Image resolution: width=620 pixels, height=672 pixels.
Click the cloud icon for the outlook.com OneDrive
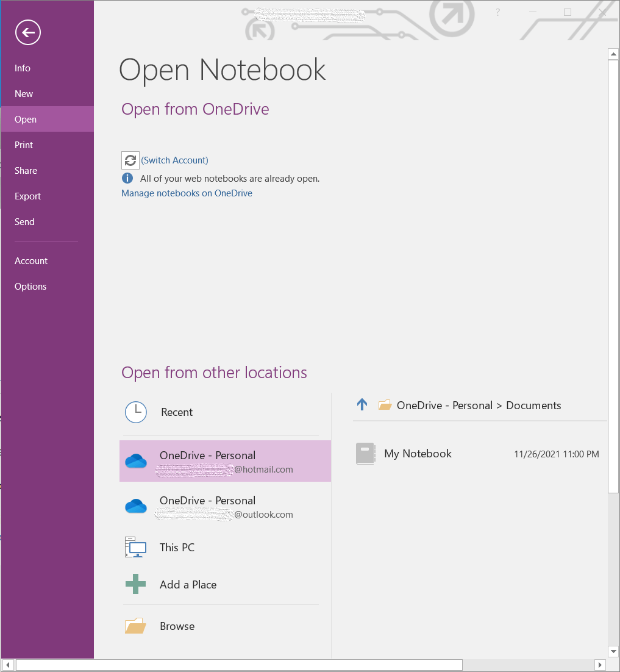[136, 506]
